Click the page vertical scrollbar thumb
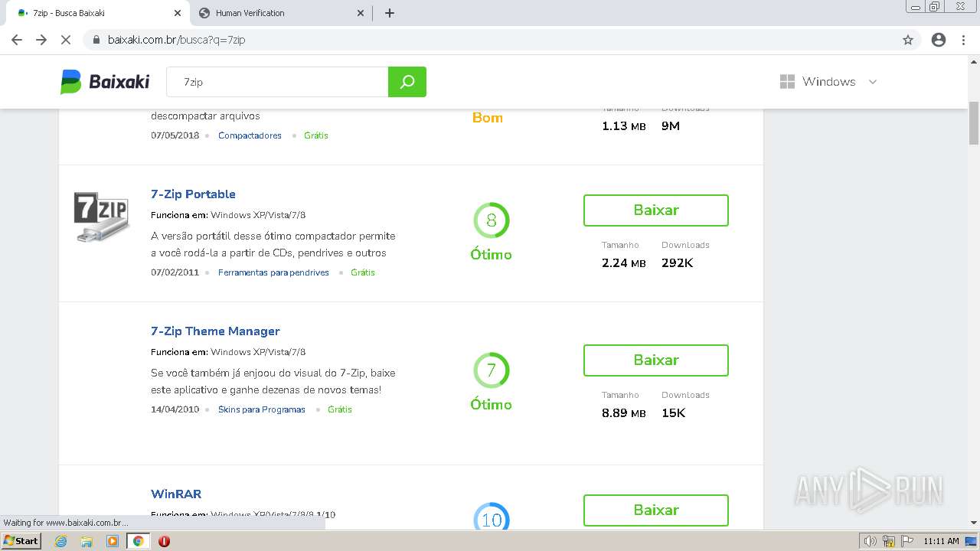 [x=974, y=122]
